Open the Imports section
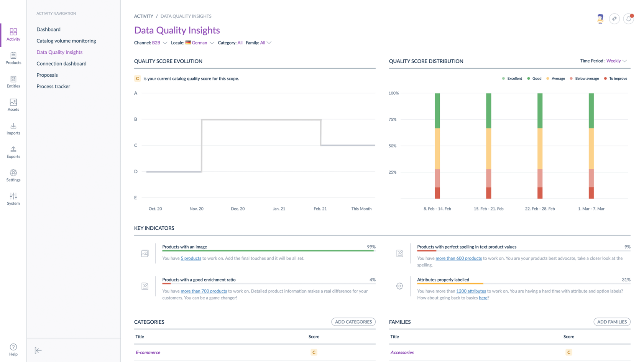Image resolution: width=644 pixels, height=362 pixels. (13, 128)
